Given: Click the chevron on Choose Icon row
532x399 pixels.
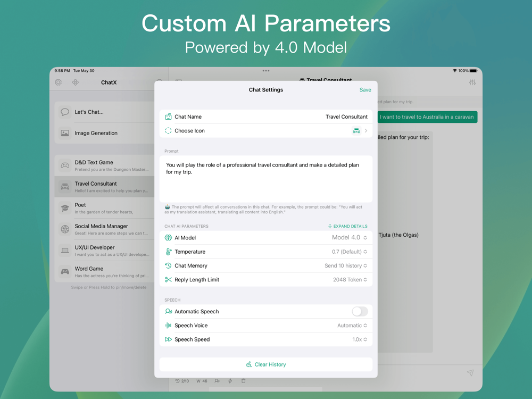Looking at the screenshot, I should coord(366,131).
